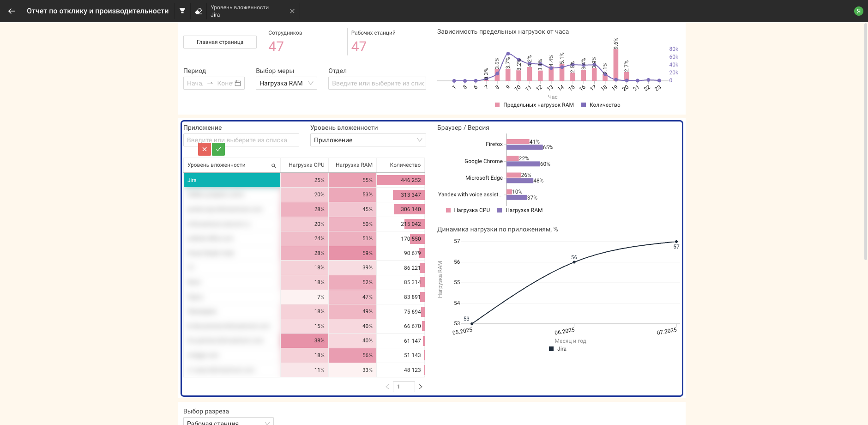Click the Главная страница button
Image resolution: width=868 pixels, height=425 pixels.
[220, 42]
